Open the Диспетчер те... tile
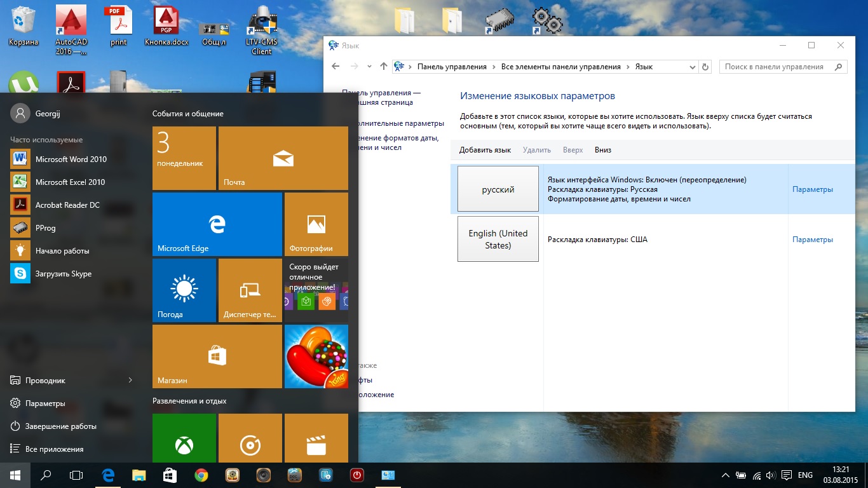The width and height of the screenshot is (868, 488). 250,290
